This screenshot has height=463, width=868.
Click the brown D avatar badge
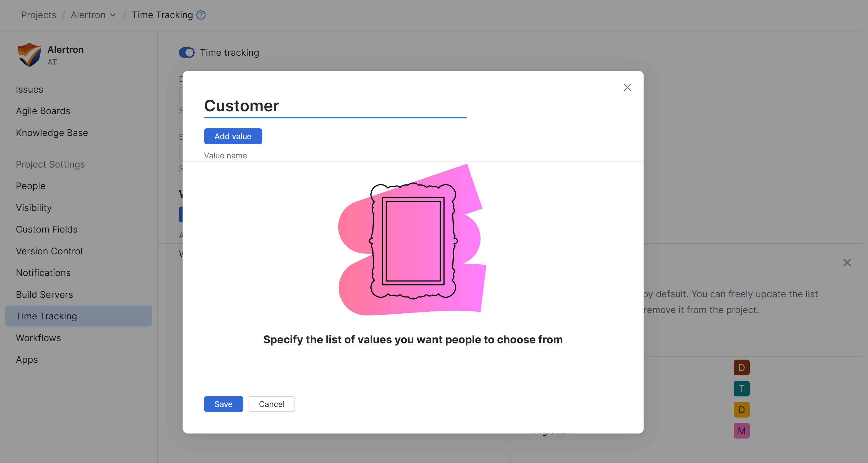tap(741, 367)
